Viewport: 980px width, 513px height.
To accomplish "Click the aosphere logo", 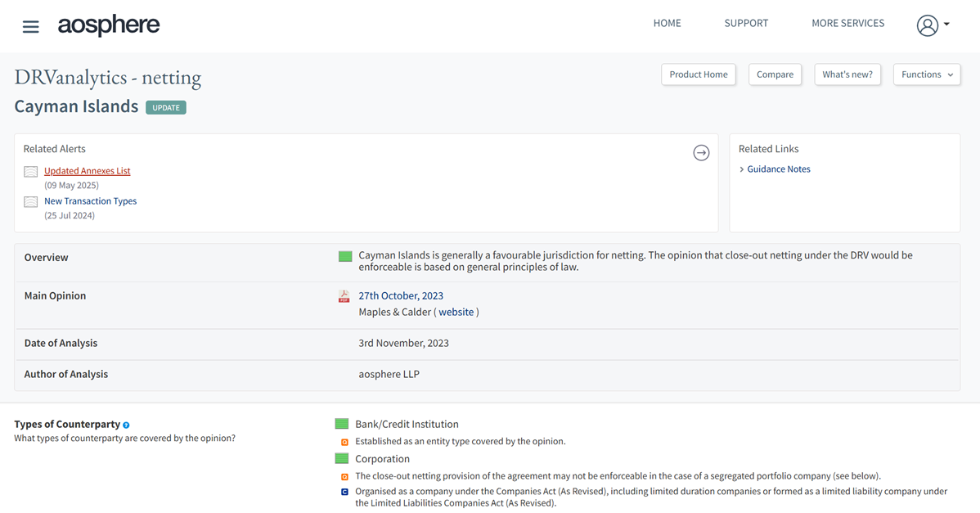I will click(109, 25).
